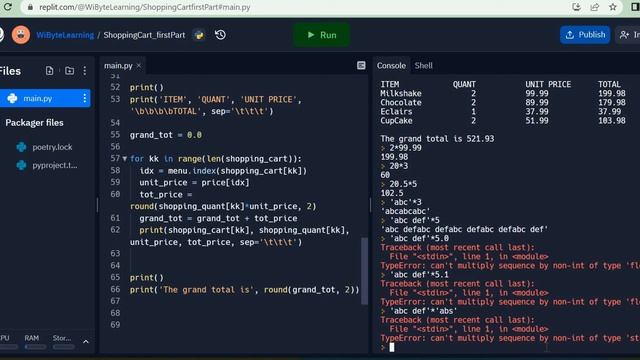Click the install app icon in address bar
640x360 pixels.
click(x=576, y=7)
